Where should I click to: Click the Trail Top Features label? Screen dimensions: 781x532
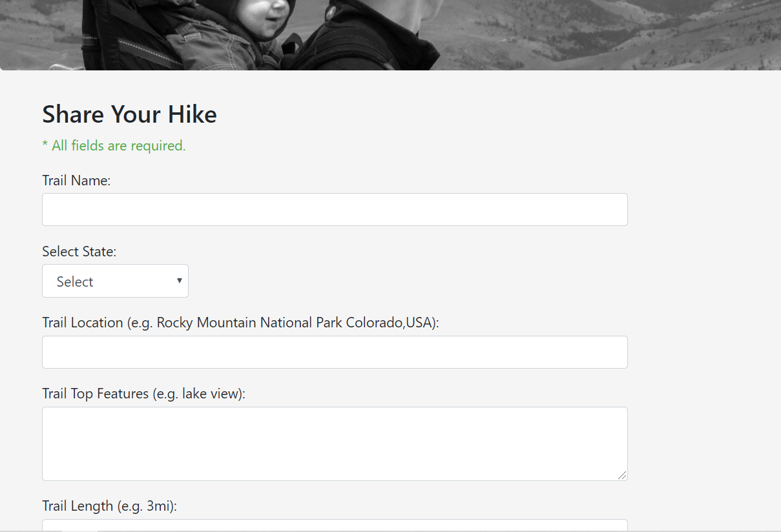[x=143, y=394]
